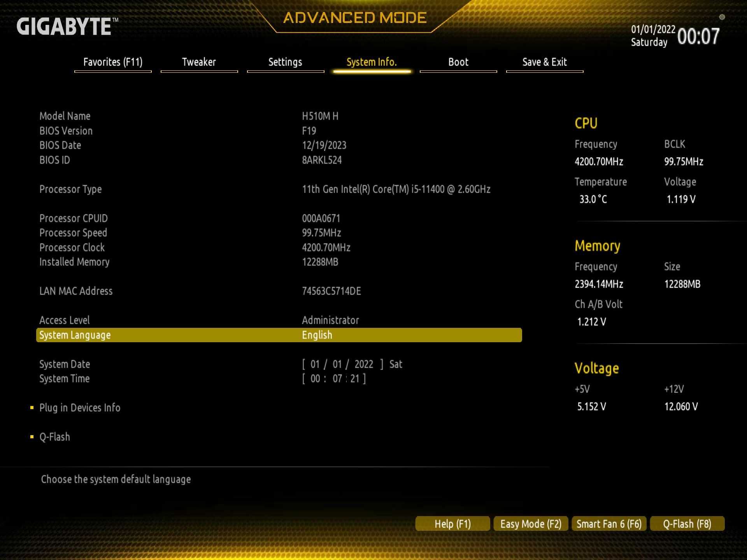Switch to Easy Mode (F2)
The width and height of the screenshot is (747, 560).
pyautogui.click(x=531, y=523)
